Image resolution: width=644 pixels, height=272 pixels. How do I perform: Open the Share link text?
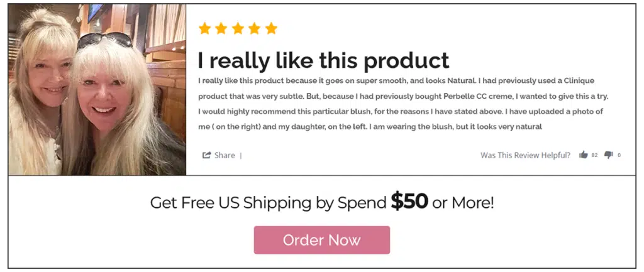point(225,155)
